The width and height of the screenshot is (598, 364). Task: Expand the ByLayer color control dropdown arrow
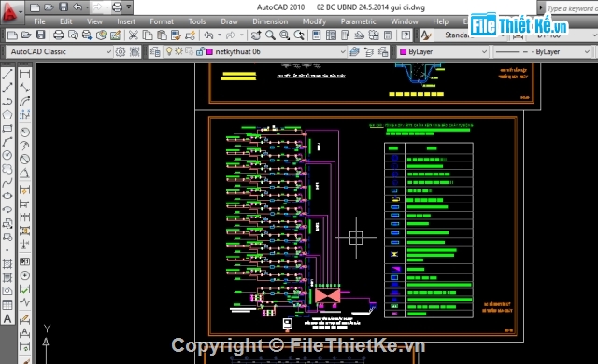pyautogui.click(x=484, y=51)
